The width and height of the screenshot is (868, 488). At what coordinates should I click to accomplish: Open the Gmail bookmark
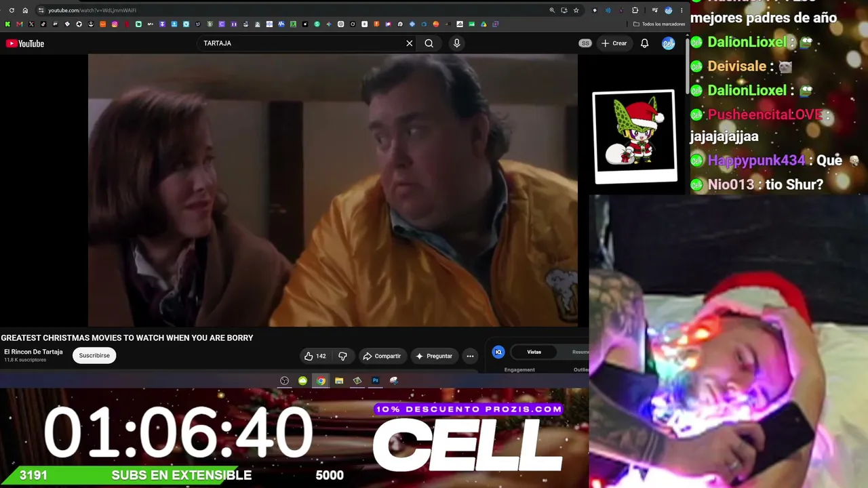point(19,24)
